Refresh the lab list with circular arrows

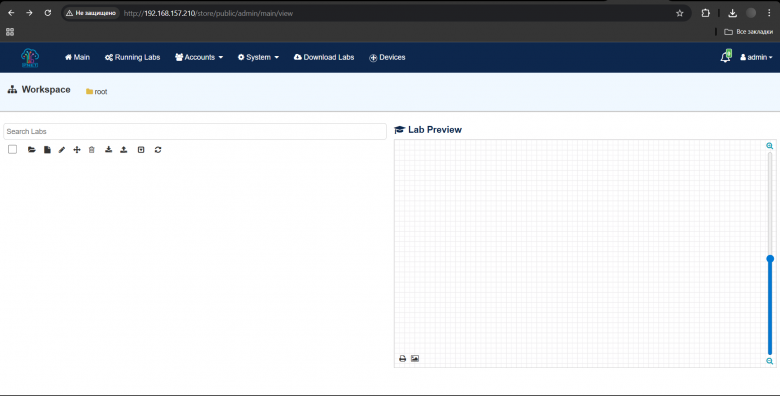coord(158,150)
